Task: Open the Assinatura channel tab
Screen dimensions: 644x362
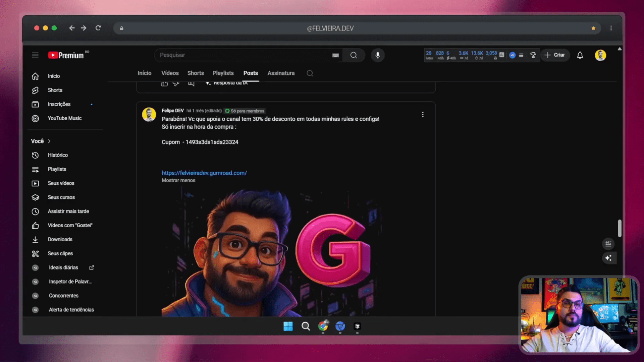Action: click(x=281, y=73)
